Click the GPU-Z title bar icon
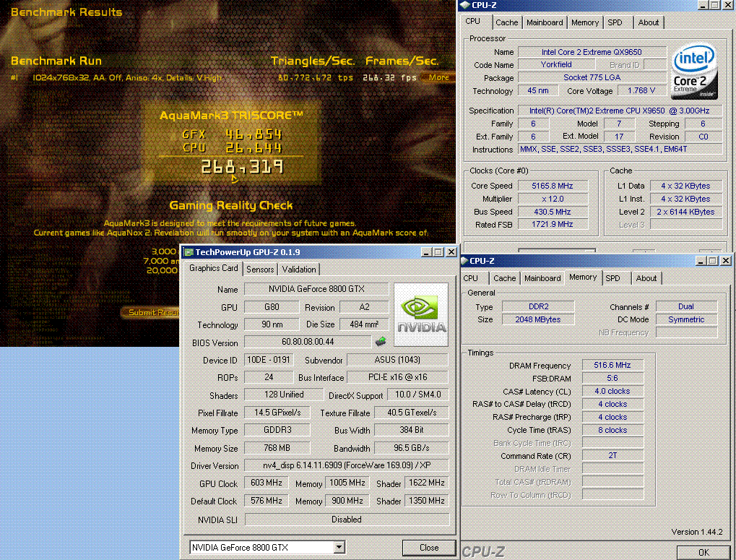Screen dimensions: 736x560 click(189, 252)
